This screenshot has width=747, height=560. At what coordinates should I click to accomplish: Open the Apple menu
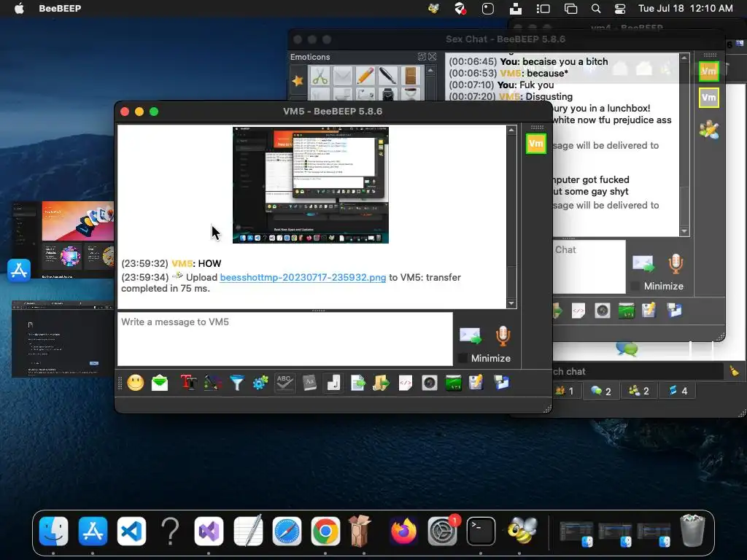[19, 9]
